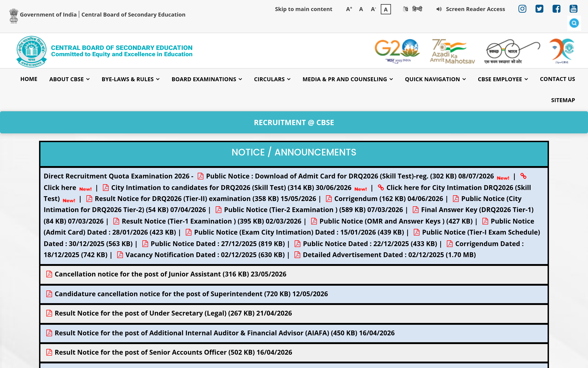Viewport: 588px width, 368px height.
Task: Click the RECRUITMENT @ CBSE banner
Action: 294,122
